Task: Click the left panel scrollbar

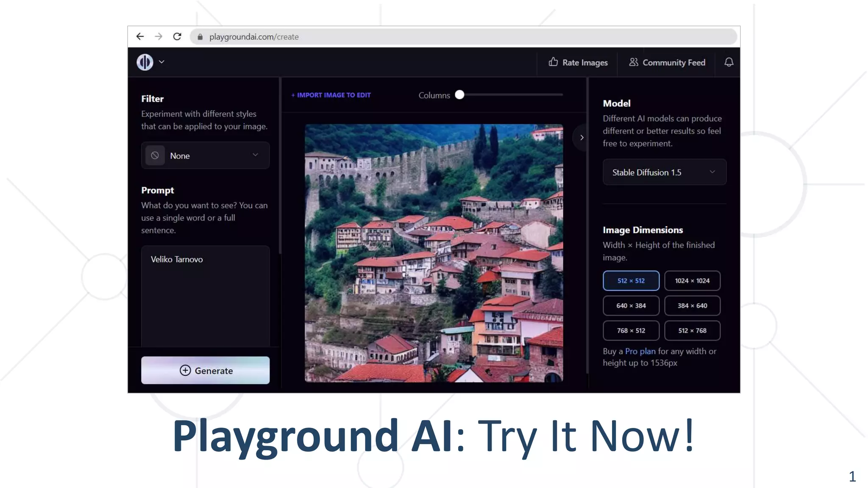Action: point(280,165)
